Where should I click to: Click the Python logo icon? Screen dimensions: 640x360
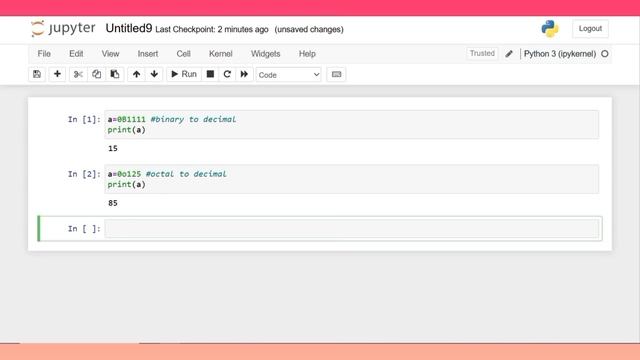[550, 29]
